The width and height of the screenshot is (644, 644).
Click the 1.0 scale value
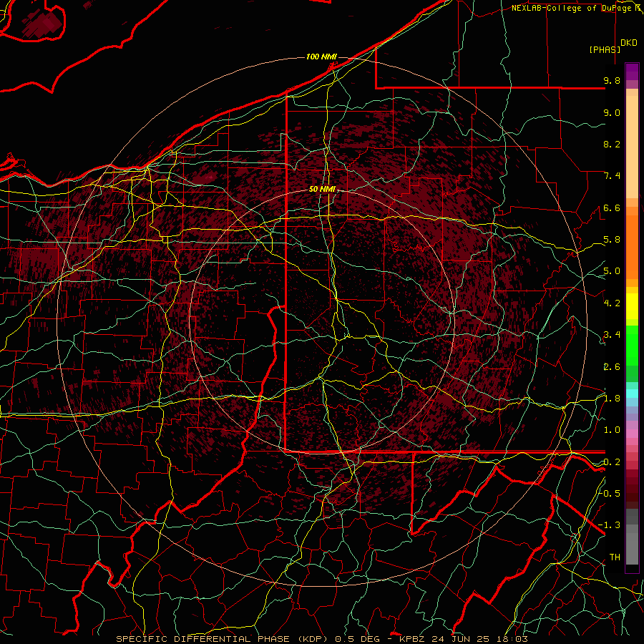[x=612, y=430]
